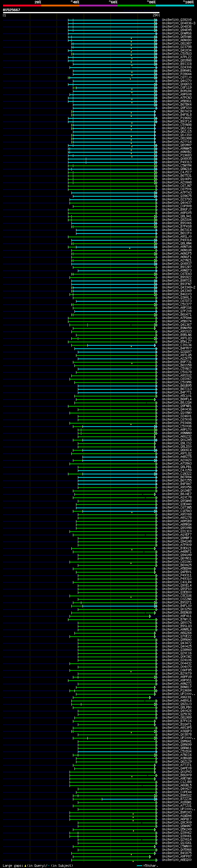Select the UniRef100_A4RZT5 label
This screenshot has height=868, width=197.
click(176, 457)
